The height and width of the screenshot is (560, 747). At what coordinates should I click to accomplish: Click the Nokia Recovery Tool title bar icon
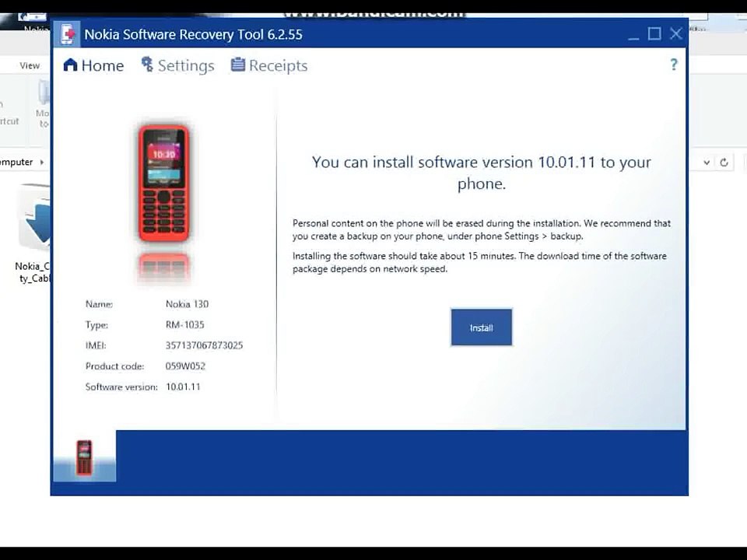coord(67,33)
